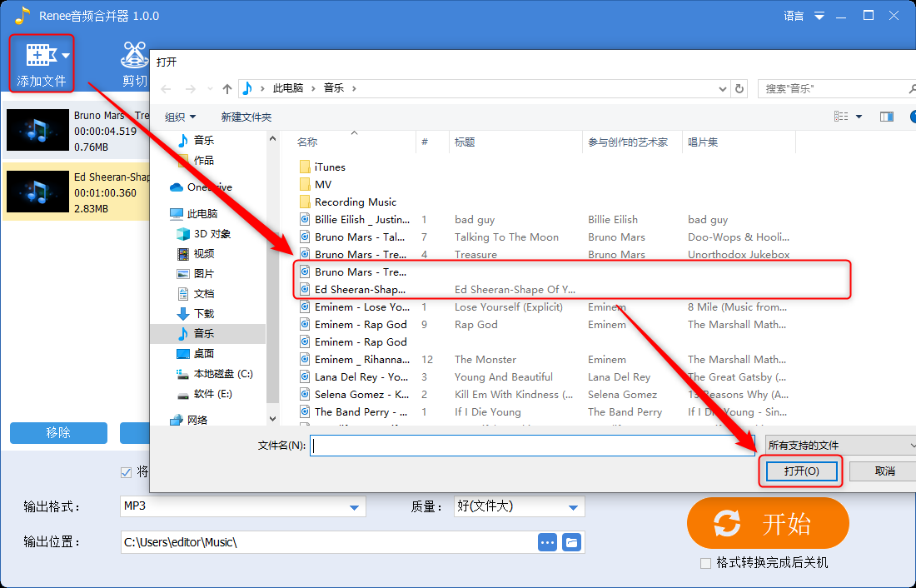
Task: Select 网络 in navigation pane
Action: pyautogui.click(x=189, y=420)
